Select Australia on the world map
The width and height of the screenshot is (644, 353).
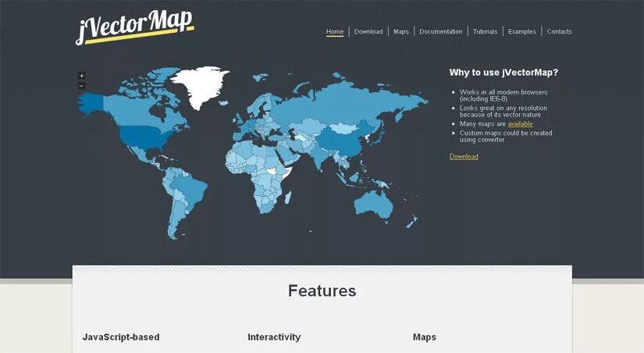point(373,205)
